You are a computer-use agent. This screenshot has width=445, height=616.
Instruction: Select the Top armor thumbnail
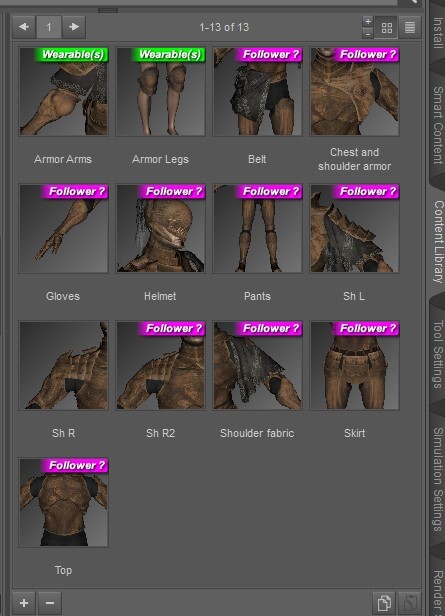[x=63, y=502]
